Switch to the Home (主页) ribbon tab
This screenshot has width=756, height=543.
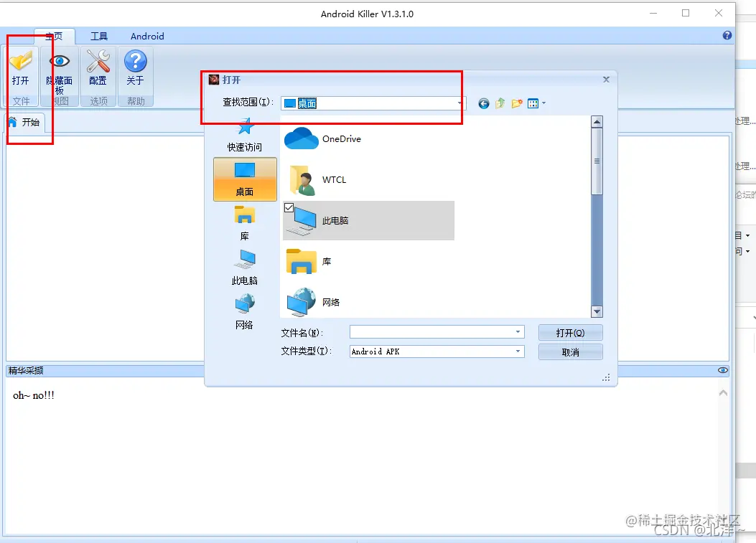coord(54,36)
